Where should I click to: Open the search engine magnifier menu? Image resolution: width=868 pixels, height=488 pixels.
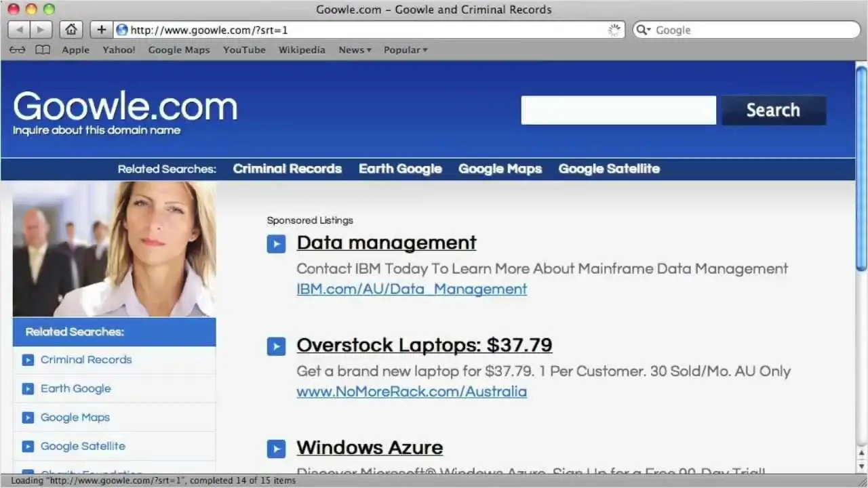(644, 30)
